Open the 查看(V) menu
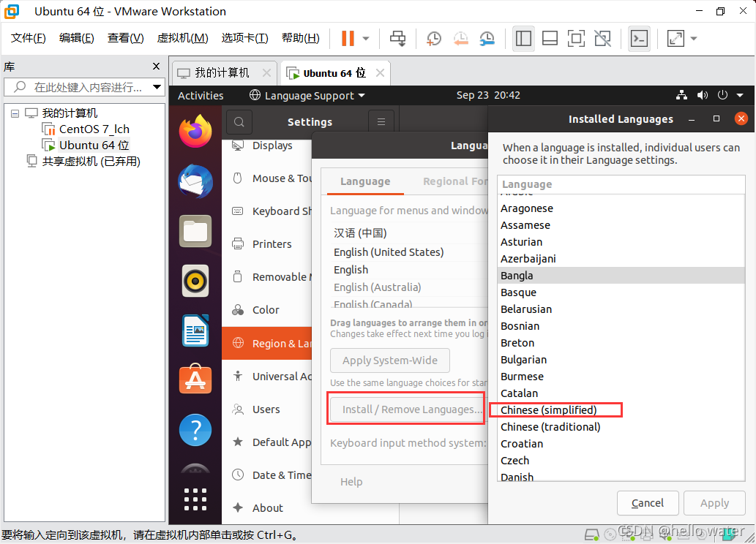 click(125, 38)
